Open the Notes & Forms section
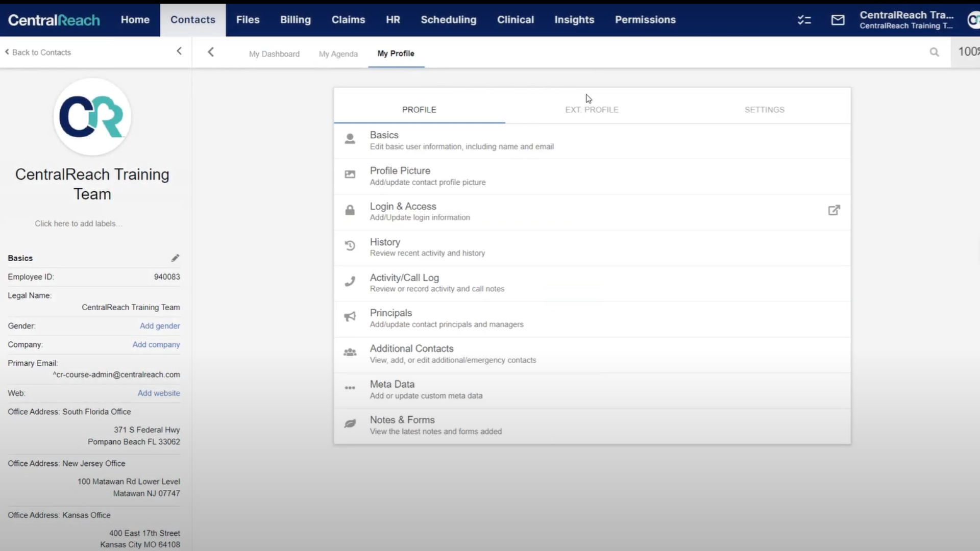This screenshot has height=551, width=980. tap(592, 426)
